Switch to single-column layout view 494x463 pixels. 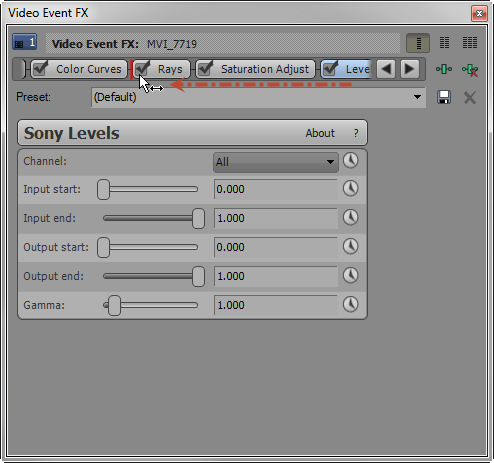click(418, 43)
